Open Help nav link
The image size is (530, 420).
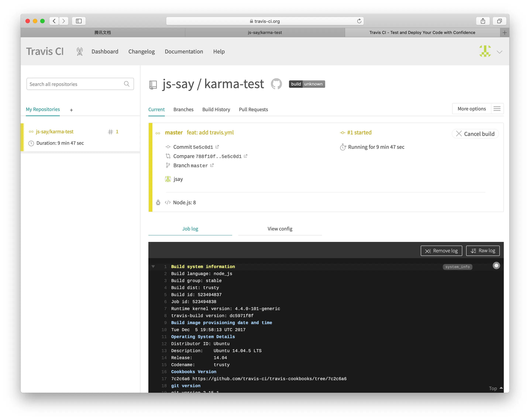(219, 52)
